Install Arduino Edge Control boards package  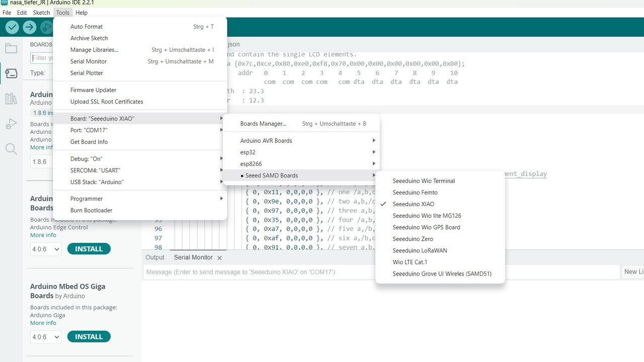[89, 249]
